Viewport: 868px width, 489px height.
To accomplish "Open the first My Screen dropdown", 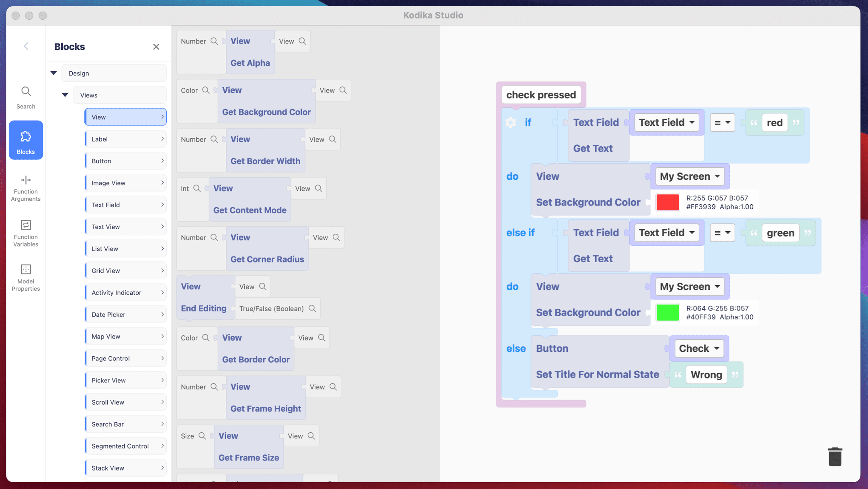I will (x=689, y=176).
